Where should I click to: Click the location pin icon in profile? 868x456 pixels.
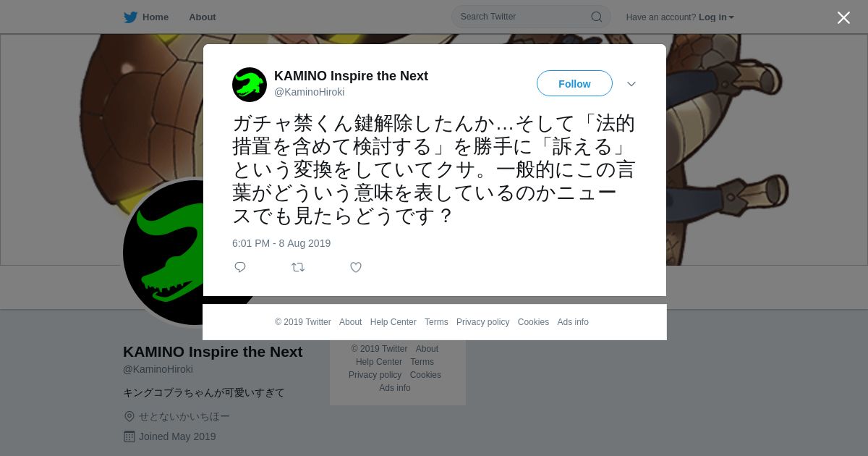(129, 416)
